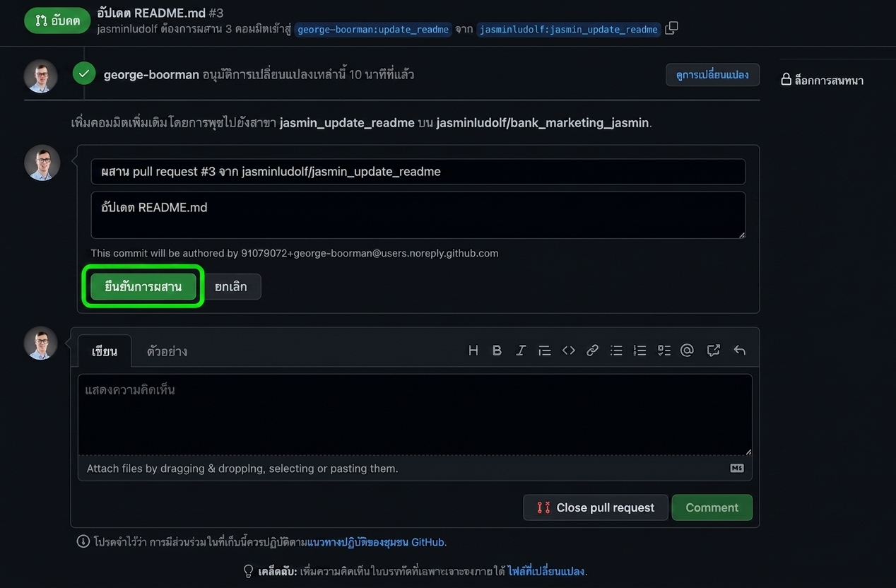This screenshot has height=588, width=896.
Task: Open george-boorman:update_readme base branch link
Action: point(372,30)
